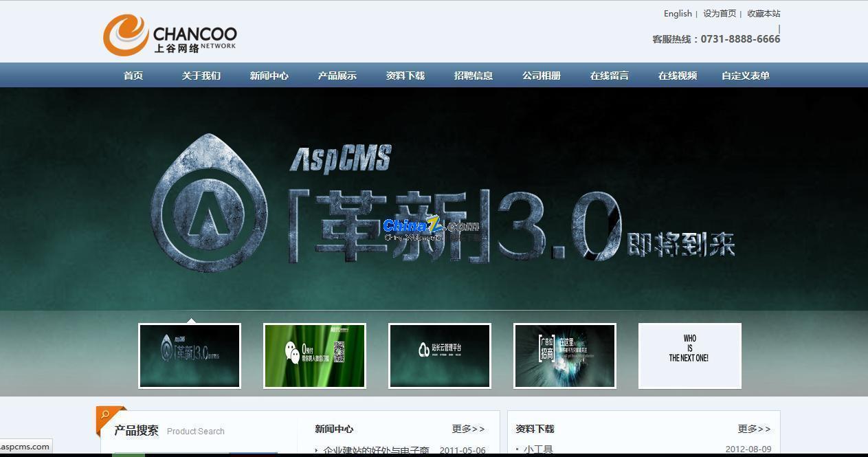This screenshot has height=457, width=868.
Task: Open the 小工具 download entry
Action: pyautogui.click(x=538, y=450)
